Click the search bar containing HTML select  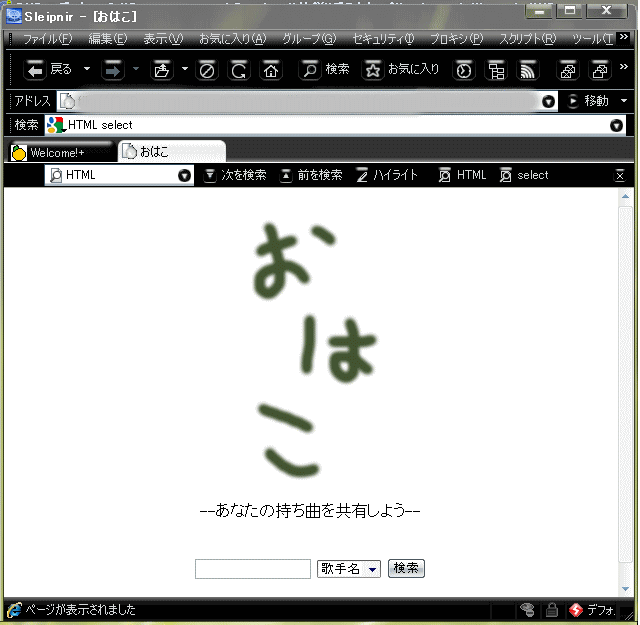click(x=337, y=125)
